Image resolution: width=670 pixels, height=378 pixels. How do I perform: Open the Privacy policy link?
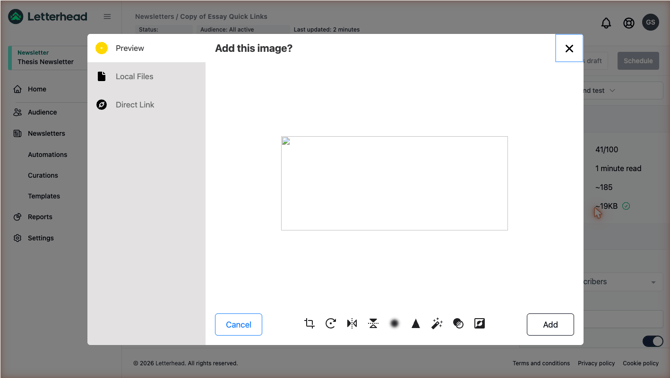pos(596,363)
